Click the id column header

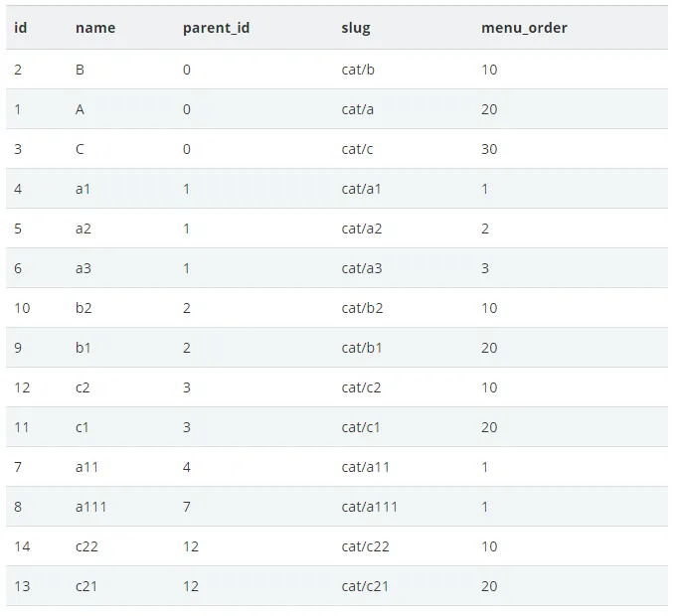pos(20,28)
